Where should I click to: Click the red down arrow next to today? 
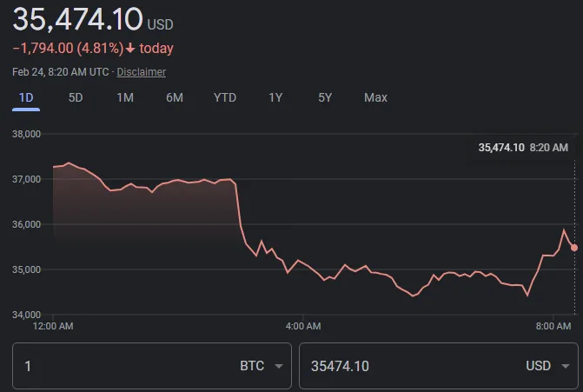click(x=130, y=49)
